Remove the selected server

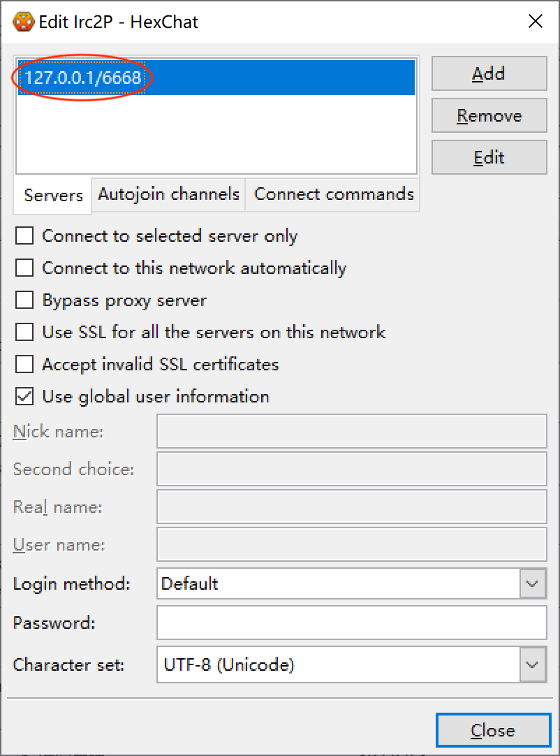pyautogui.click(x=489, y=116)
